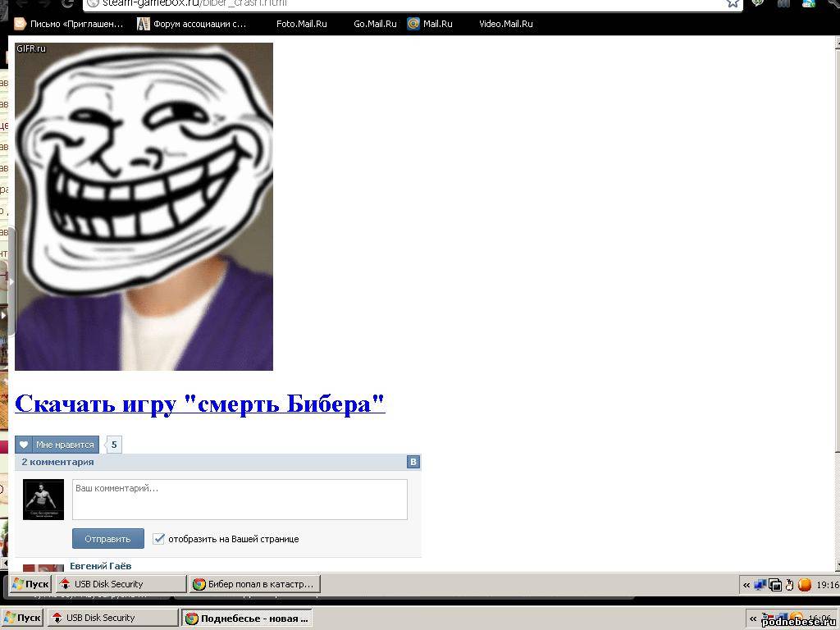Open Пуск in the taskbar showing 19:16

point(30,584)
